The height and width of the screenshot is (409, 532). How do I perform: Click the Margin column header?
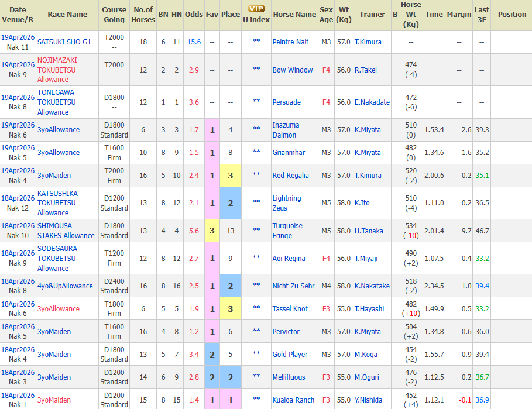[x=459, y=15]
